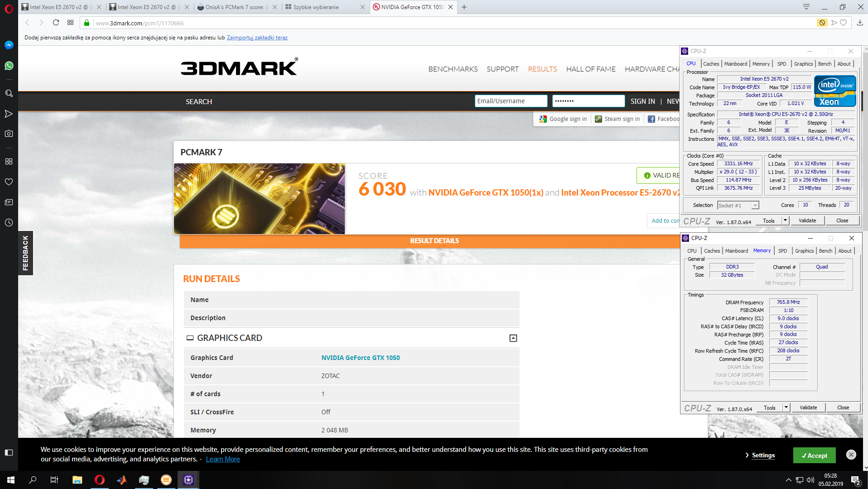The width and height of the screenshot is (868, 489).
Task: Open Messenger in Opera sidebar
Action: tap(9, 45)
